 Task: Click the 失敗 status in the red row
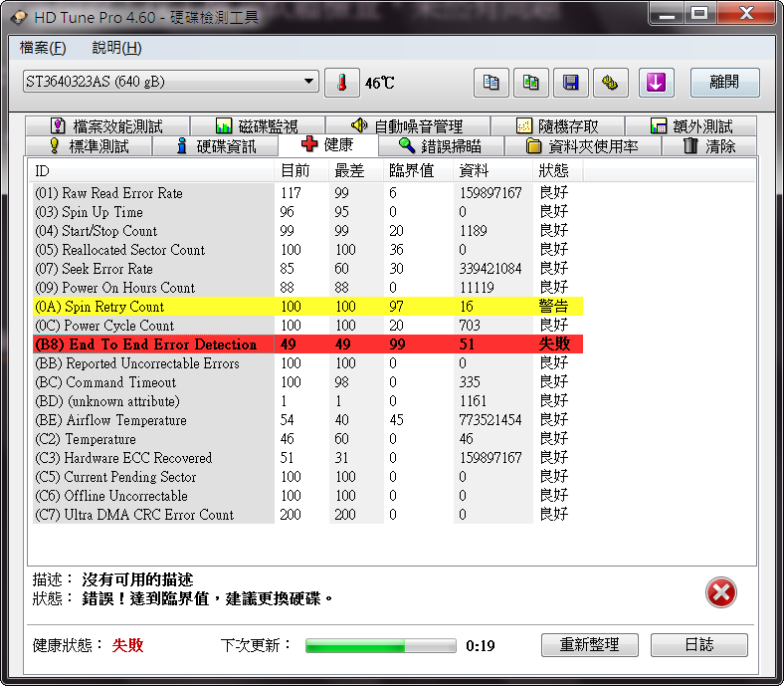coord(554,344)
